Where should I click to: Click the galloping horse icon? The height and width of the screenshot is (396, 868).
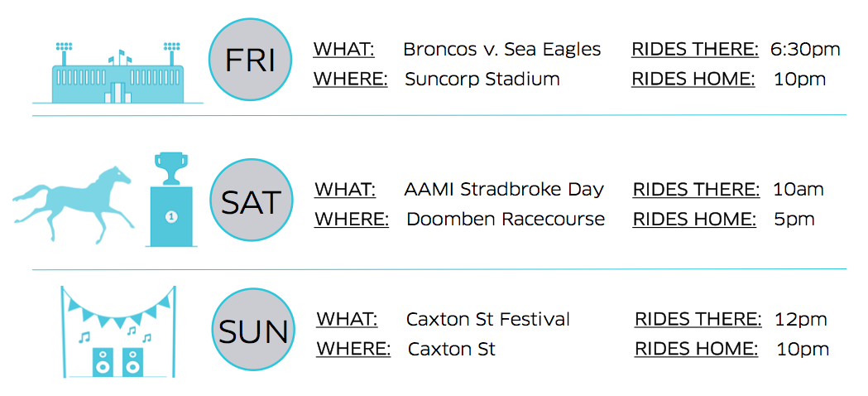pos(73,205)
